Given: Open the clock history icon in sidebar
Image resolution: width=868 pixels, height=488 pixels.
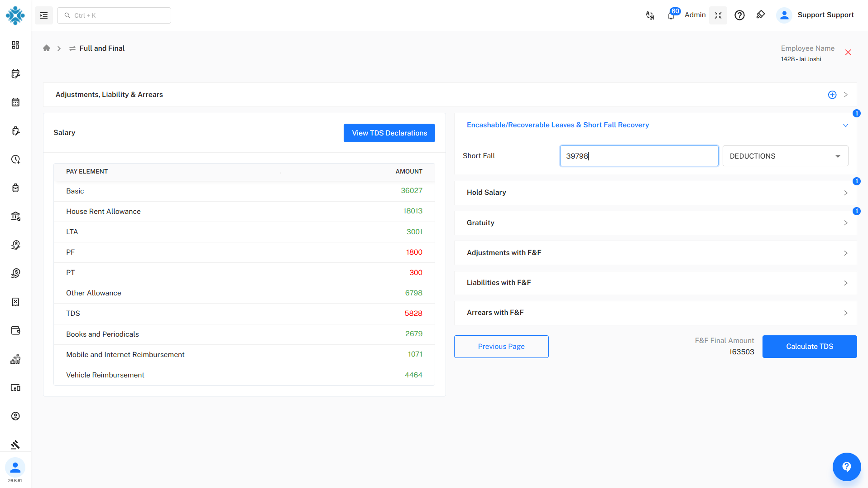Looking at the screenshot, I should click(15, 159).
